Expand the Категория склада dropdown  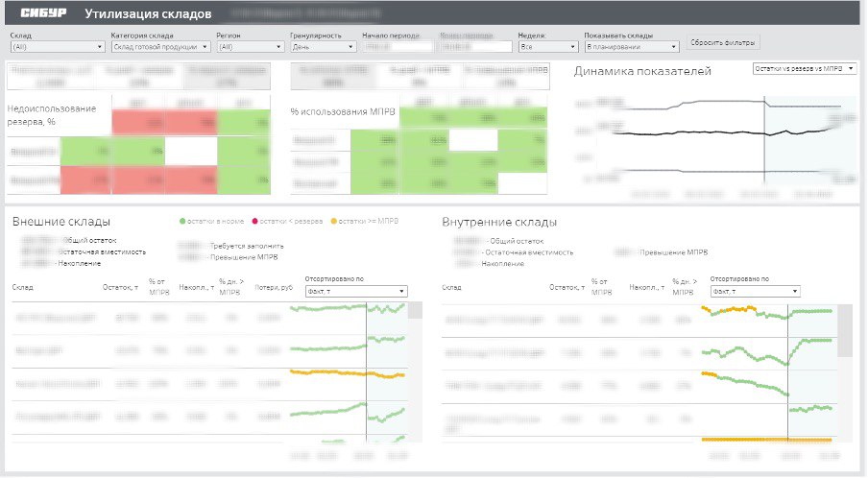tap(160, 47)
